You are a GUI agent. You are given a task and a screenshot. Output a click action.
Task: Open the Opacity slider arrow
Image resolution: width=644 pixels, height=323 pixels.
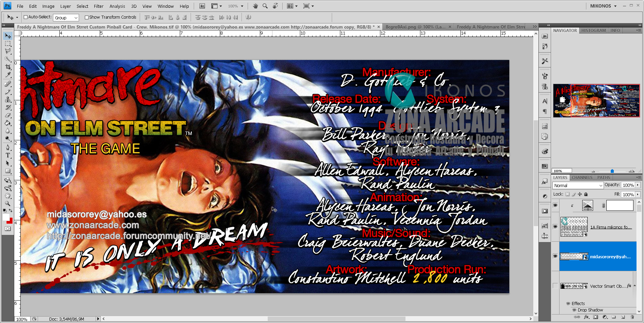point(638,185)
